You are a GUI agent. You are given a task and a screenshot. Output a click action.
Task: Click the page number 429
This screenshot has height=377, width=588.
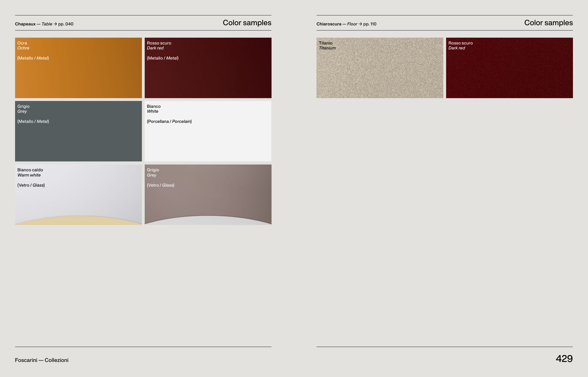564,359
